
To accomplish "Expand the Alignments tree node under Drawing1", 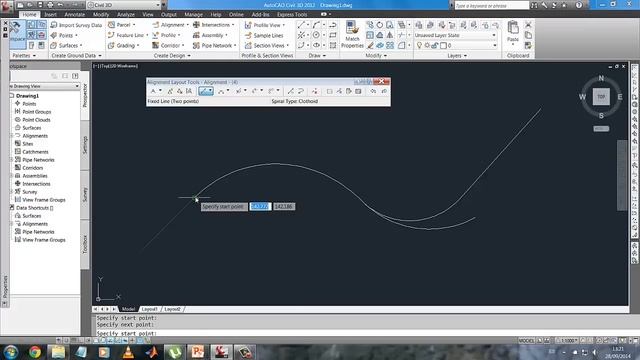I will [x=11, y=136].
